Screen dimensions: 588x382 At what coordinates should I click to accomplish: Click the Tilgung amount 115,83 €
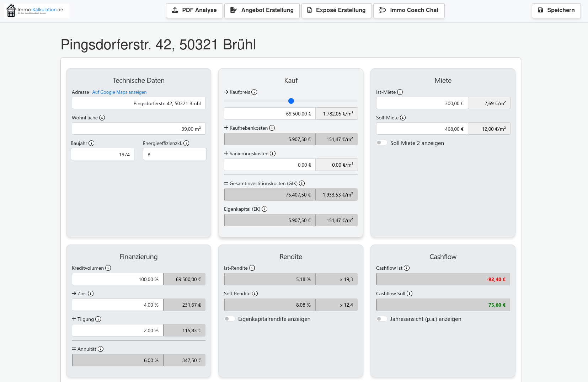tap(185, 330)
